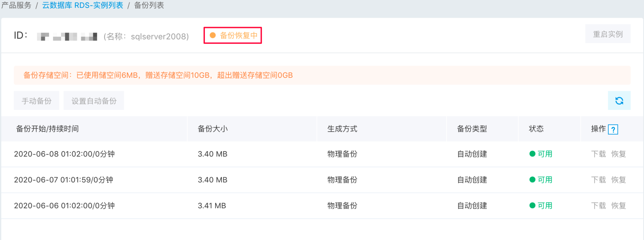Restore from the 2020-06-06 backup
The height and width of the screenshot is (240, 644).
click(x=618, y=205)
